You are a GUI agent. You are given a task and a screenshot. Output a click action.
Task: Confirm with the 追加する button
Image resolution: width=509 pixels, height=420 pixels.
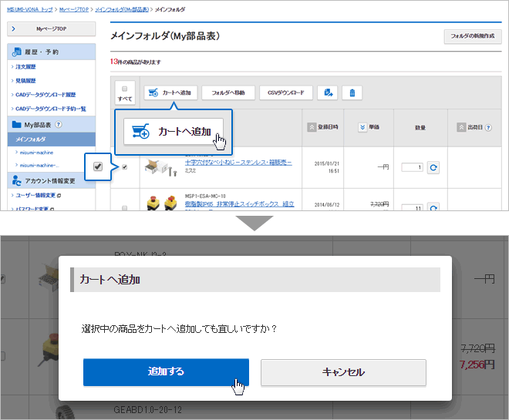[166, 371]
